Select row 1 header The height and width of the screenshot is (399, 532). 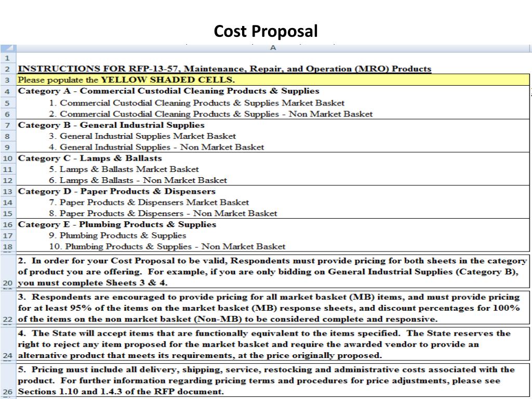tap(8, 58)
